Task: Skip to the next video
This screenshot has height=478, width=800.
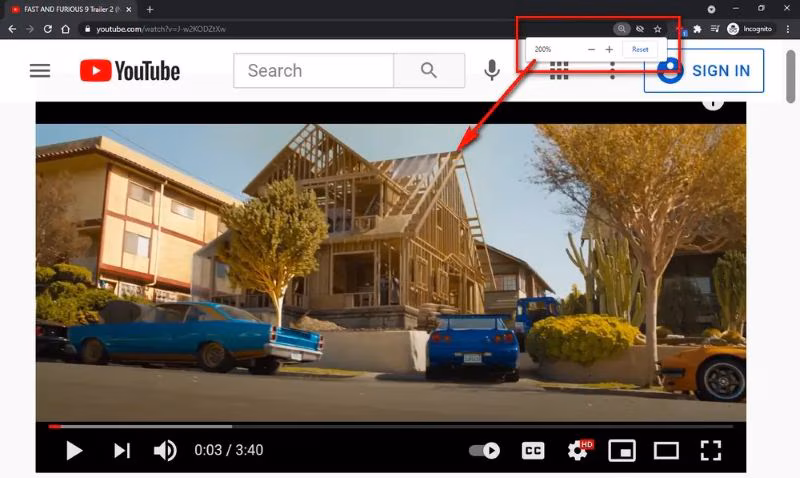Action: (x=122, y=450)
